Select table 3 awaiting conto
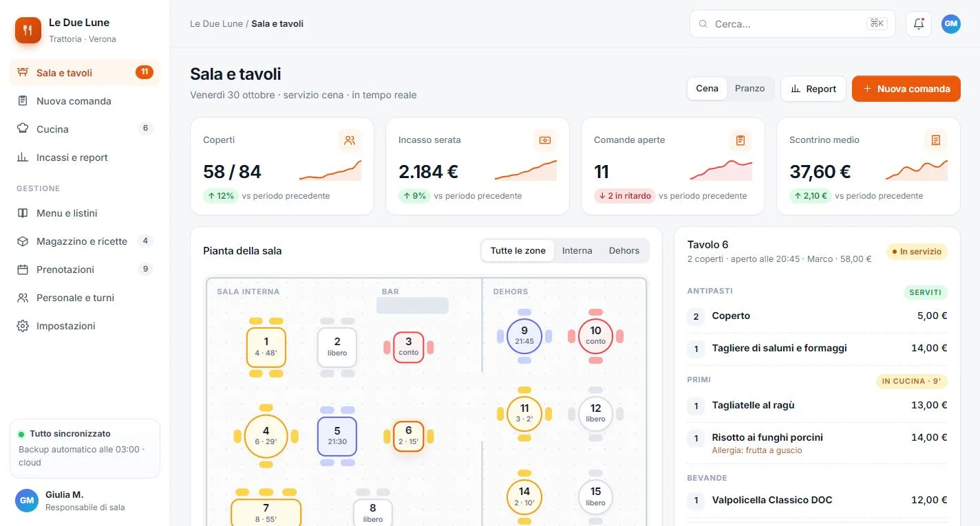980x526 pixels. (409, 347)
